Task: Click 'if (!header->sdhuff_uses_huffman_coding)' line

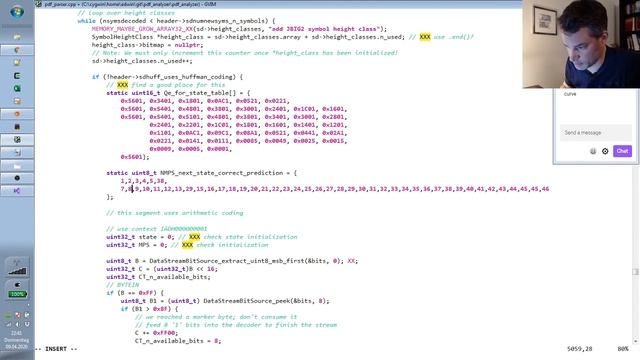Action: click(167, 77)
